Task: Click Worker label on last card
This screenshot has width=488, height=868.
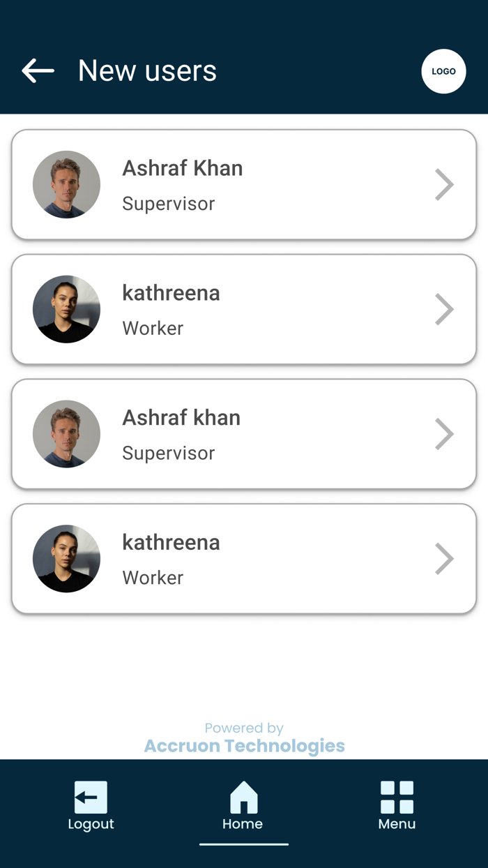Action: [152, 577]
